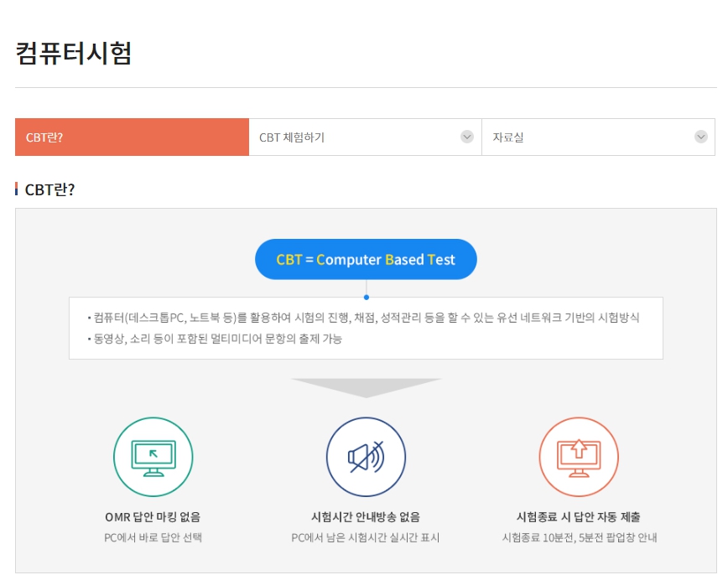
Task: Click the 컴퓨터시험 page title
Action: pyautogui.click(x=74, y=53)
